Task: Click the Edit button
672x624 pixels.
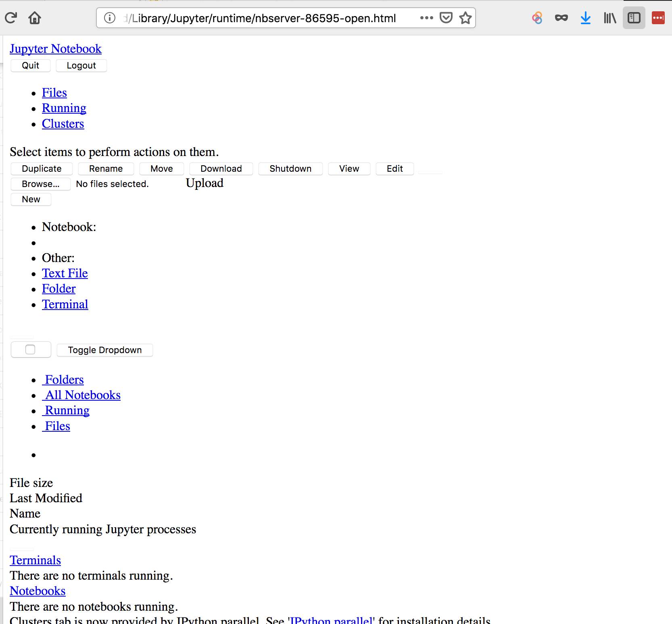Action: point(395,169)
